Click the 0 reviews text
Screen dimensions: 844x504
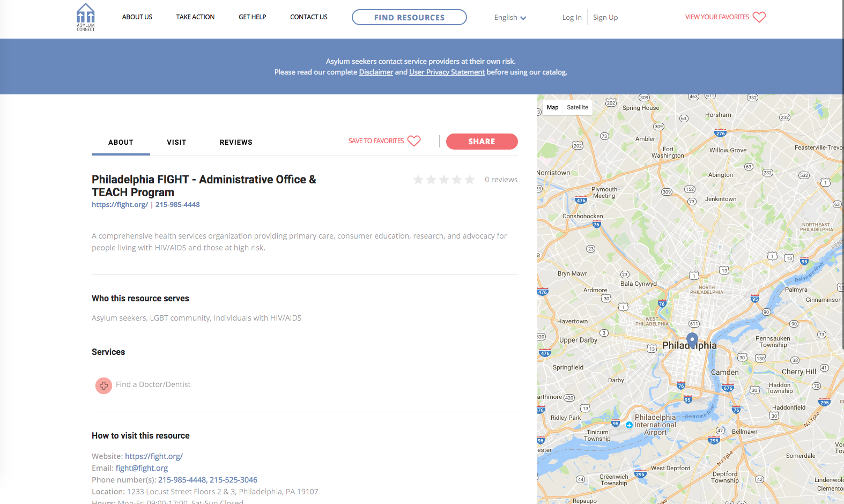click(501, 180)
